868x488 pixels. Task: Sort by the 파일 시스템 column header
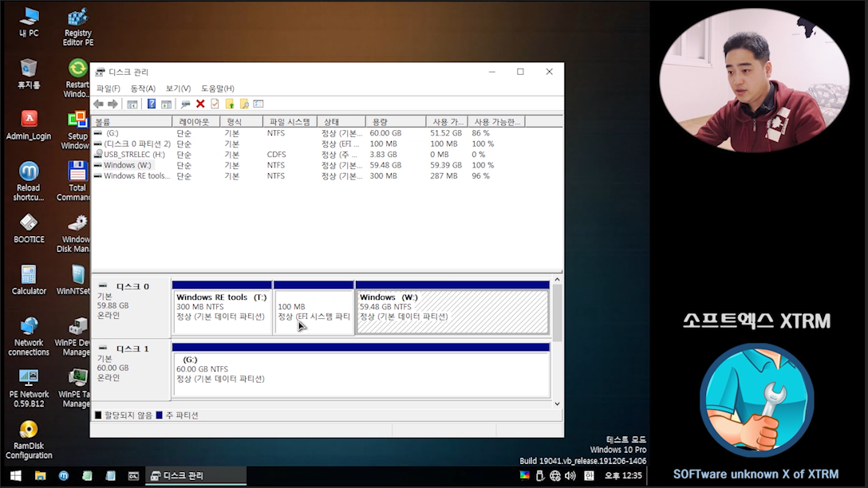tap(290, 122)
